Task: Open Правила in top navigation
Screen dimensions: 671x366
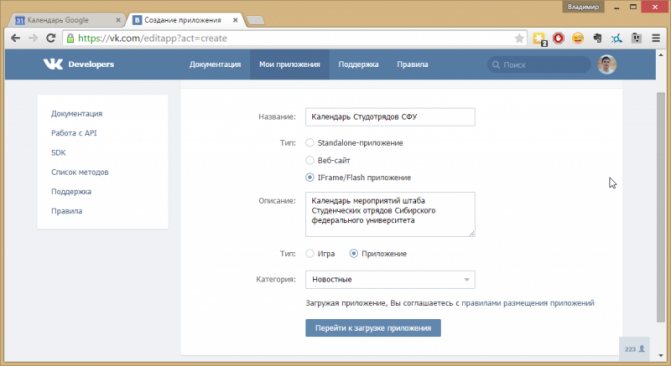Action: click(x=412, y=64)
